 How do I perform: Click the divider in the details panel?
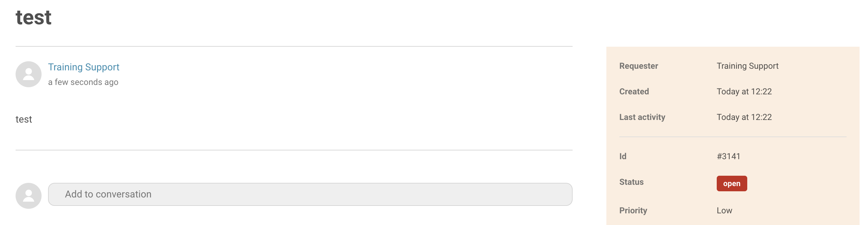tap(733, 137)
